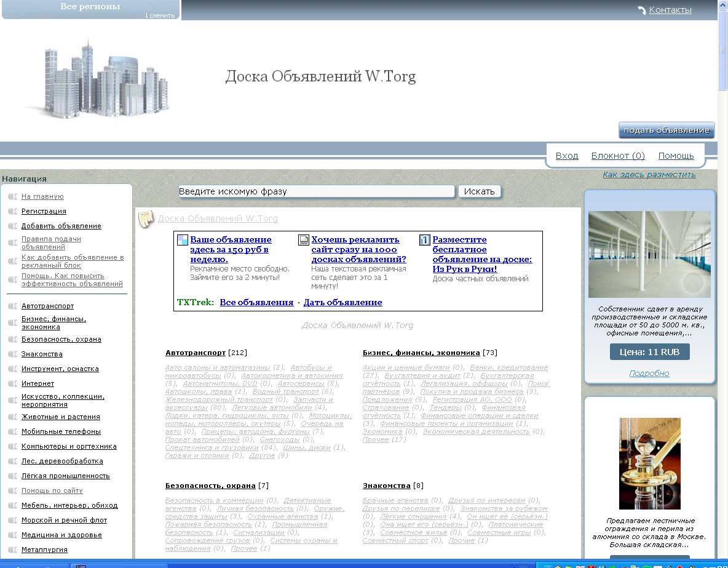Click the blue square icon beside 'Ваше объявление'
This screenshot has width=728, height=568.
tap(183, 240)
